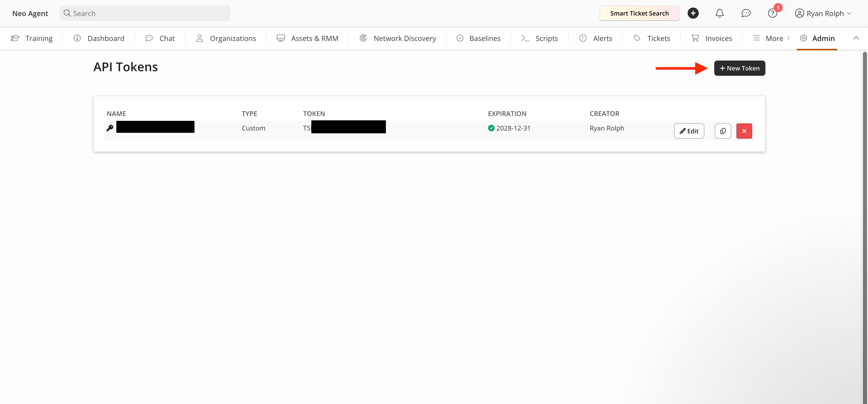This screenshot has height=404, width=868.
Task: Expand Ryan Rolph user menu
Action: click(823, 13)
